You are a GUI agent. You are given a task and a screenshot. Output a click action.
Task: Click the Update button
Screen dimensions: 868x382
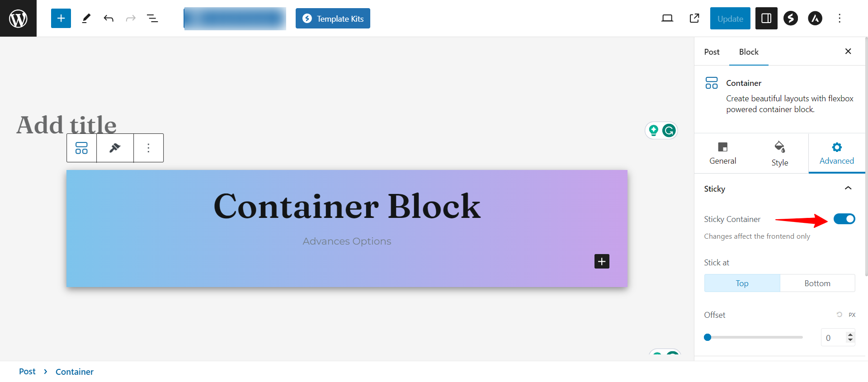coord(730,19)
